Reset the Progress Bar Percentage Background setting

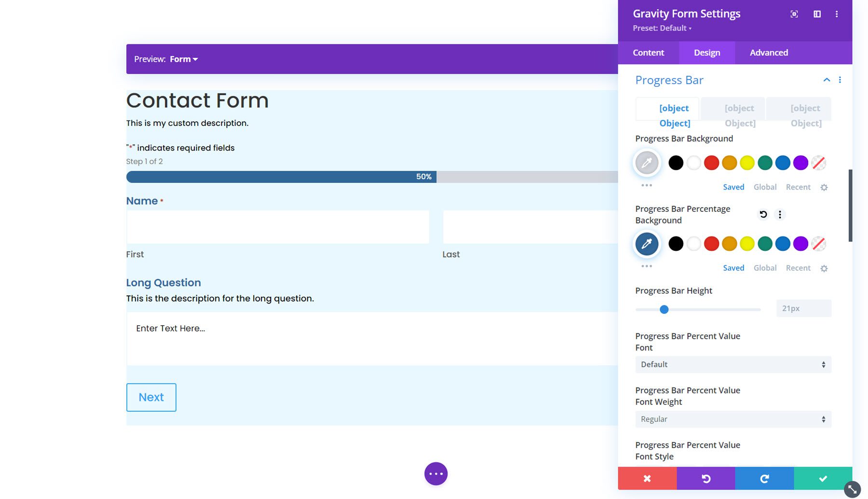(762, 214)
